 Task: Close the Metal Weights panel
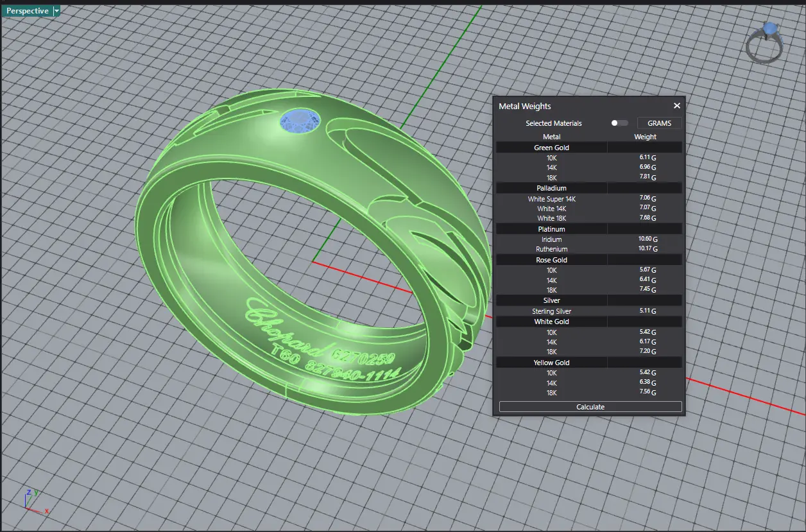point(676,106)
